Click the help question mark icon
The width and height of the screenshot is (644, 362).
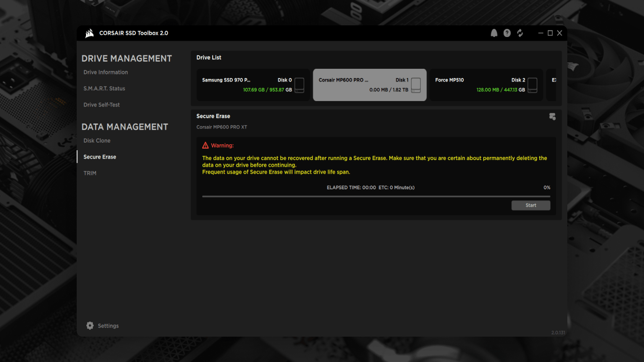[x=507, y=33]
